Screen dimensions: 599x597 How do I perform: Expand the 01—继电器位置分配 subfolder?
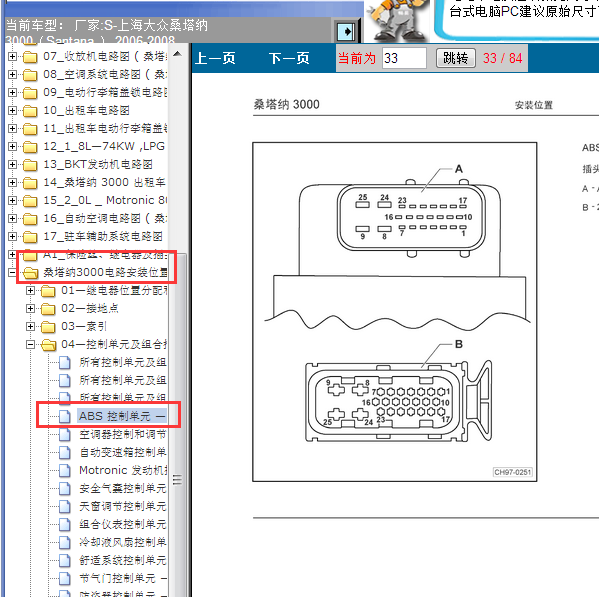(30, 291)
